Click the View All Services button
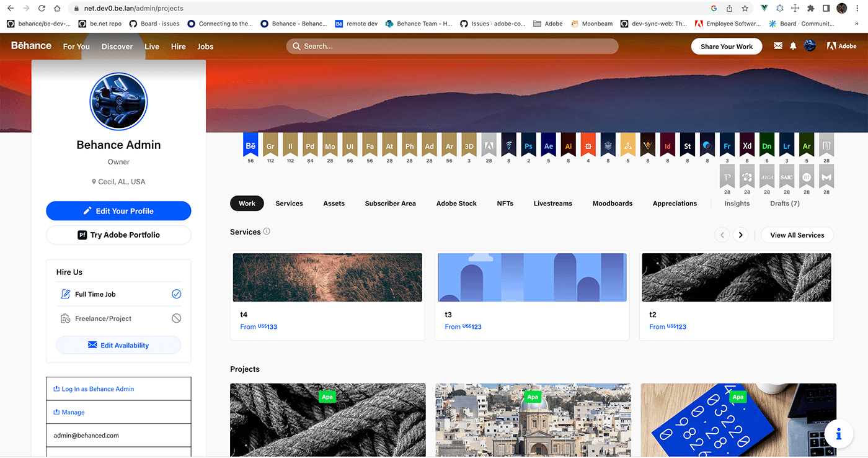868x458 pixels. (797, 235)
